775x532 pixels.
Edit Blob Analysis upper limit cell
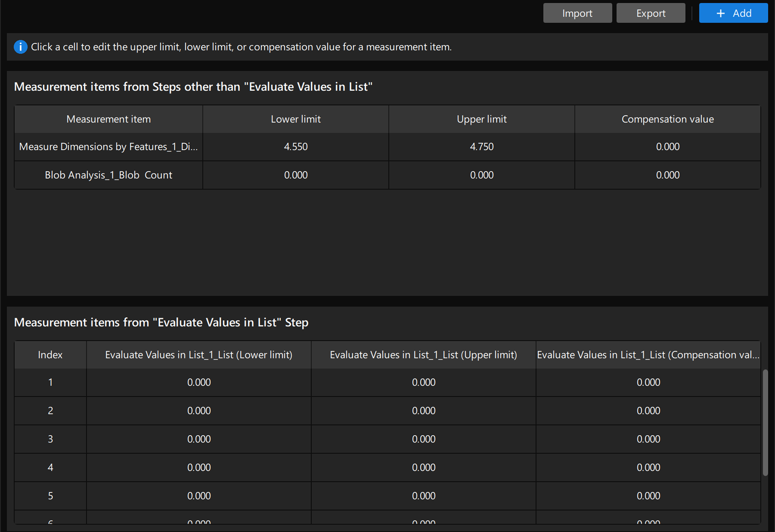481,175
